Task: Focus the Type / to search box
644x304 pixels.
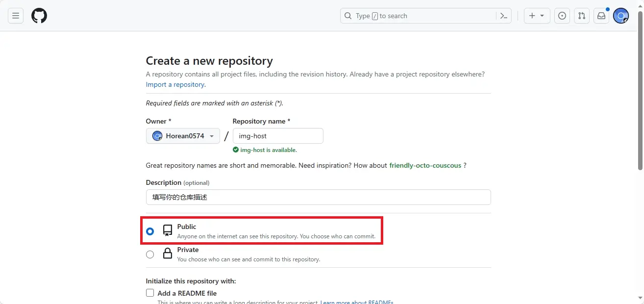Action: 421,16
